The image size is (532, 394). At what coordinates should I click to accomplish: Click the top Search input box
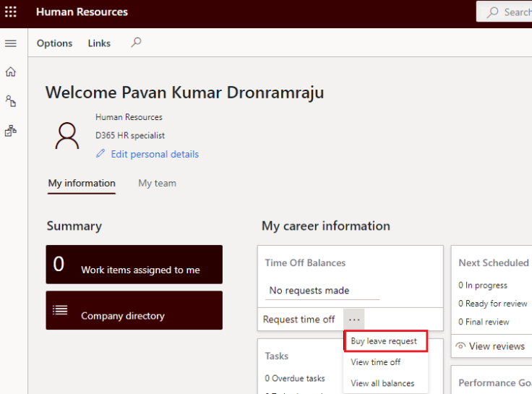point(509,12)
